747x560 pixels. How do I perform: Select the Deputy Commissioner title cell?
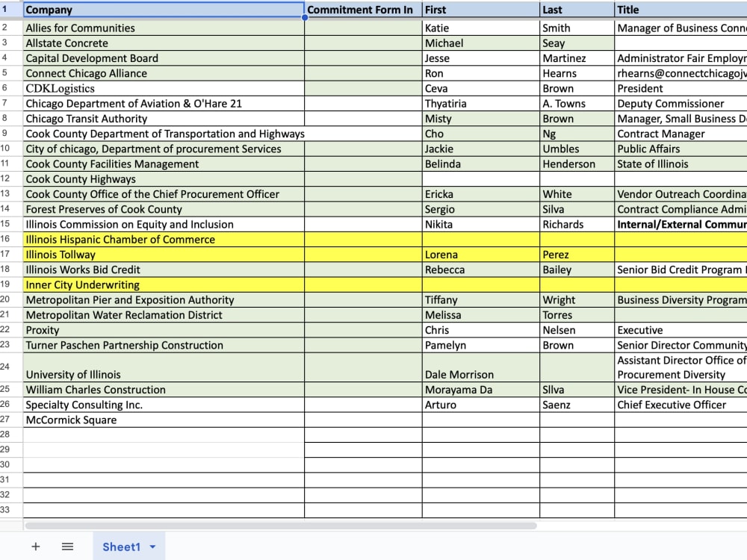click(681, 104)
